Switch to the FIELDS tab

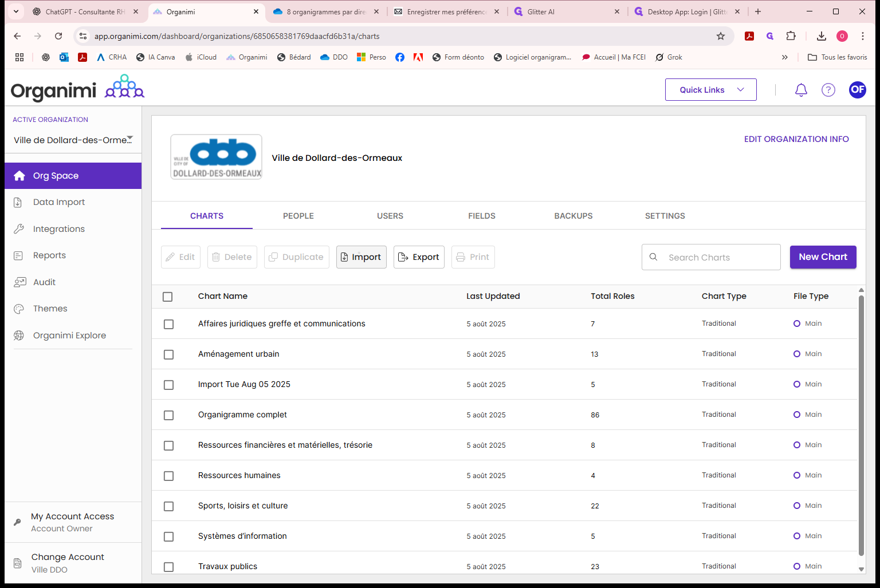(482, 216)
